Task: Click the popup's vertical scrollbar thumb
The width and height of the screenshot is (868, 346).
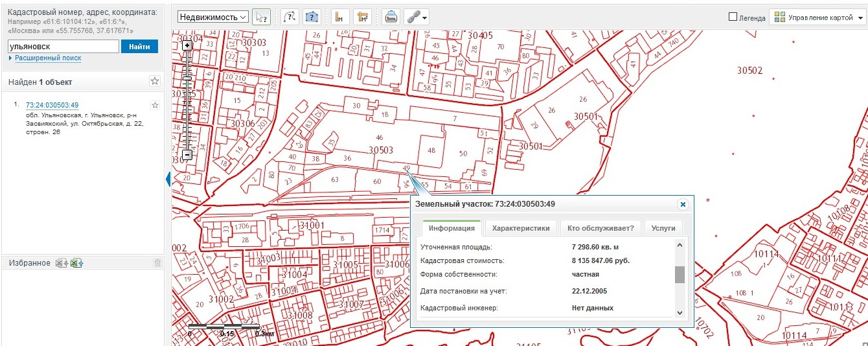Action: coord(680,275)
